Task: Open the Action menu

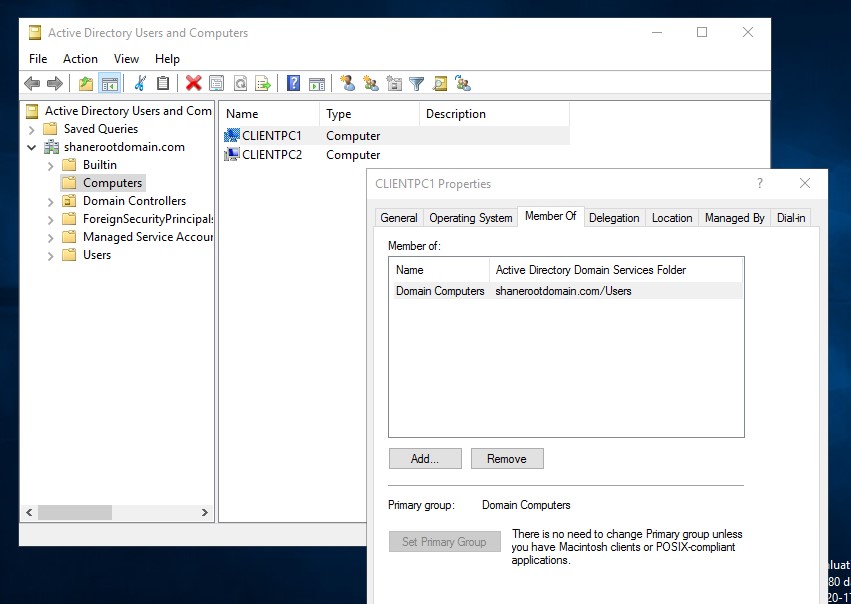Action: click(x=80, y=59)
